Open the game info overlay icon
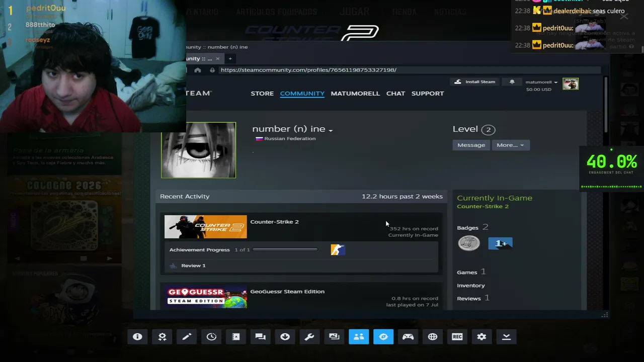The width and height of the screenshot is (644, 362). tap(137, 337)
